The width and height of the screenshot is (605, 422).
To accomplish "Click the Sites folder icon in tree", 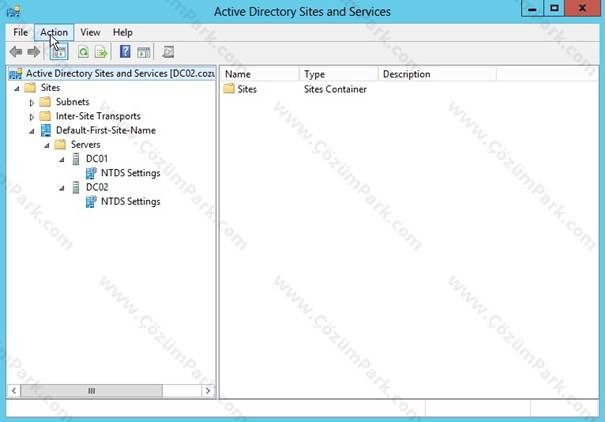I will 30,88.
